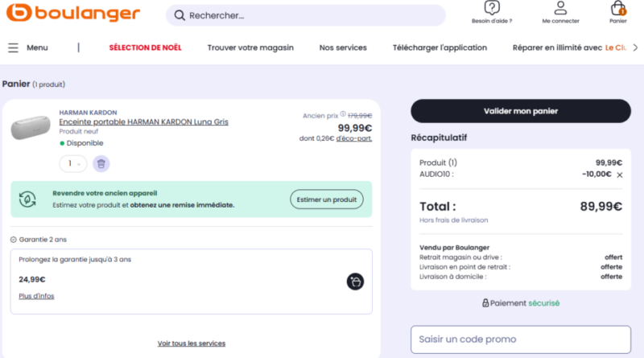
Task: Focus the Saisir un code promo field
Action: point(520,339)
